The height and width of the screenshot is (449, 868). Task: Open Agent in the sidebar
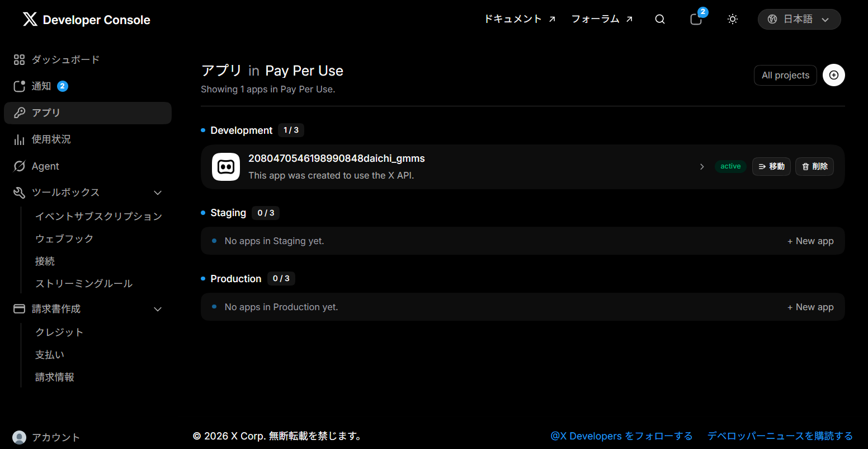[45, 166]
